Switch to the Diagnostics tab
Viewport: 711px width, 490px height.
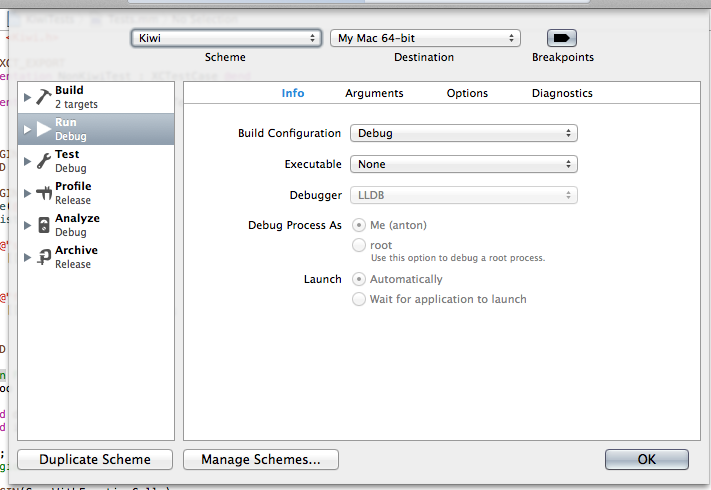[562, 93]
